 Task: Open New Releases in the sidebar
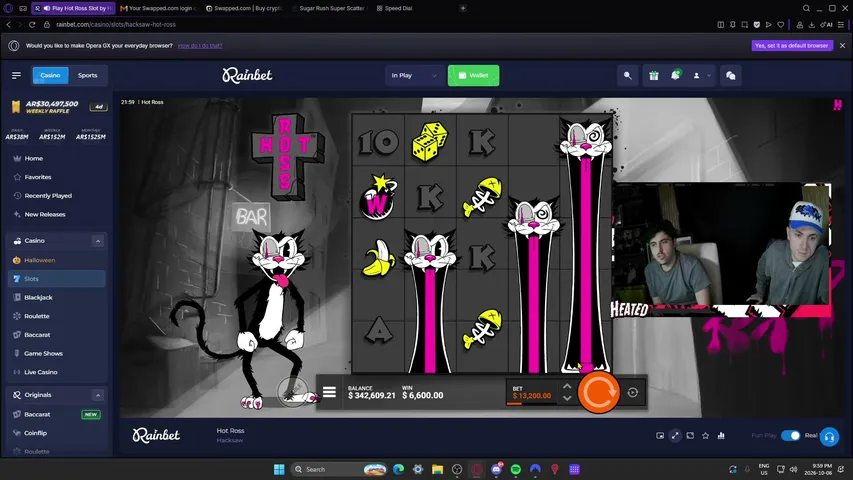45,214
